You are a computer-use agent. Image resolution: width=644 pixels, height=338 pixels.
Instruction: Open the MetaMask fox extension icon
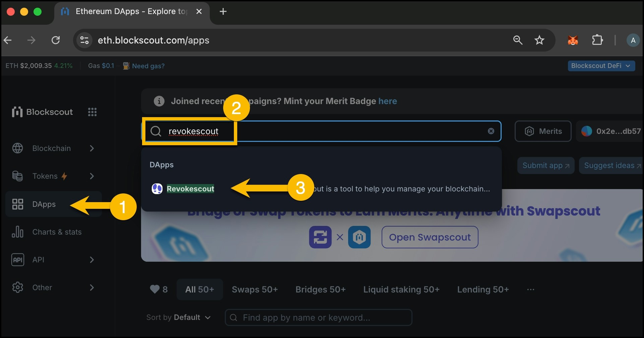coord(573,40)
